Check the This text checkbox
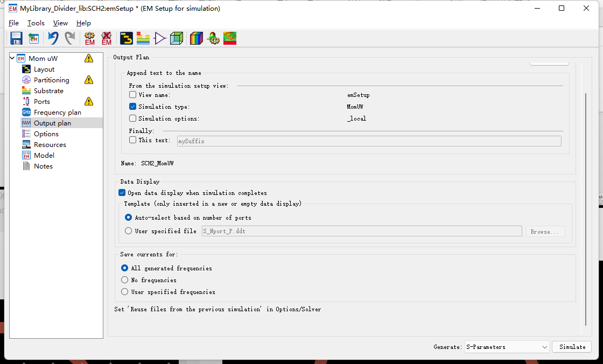Screen dimensions: 603x364 coord(132,140)
